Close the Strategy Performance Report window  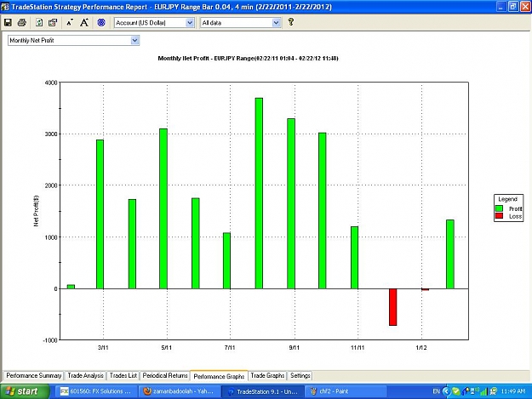[525, 7]
